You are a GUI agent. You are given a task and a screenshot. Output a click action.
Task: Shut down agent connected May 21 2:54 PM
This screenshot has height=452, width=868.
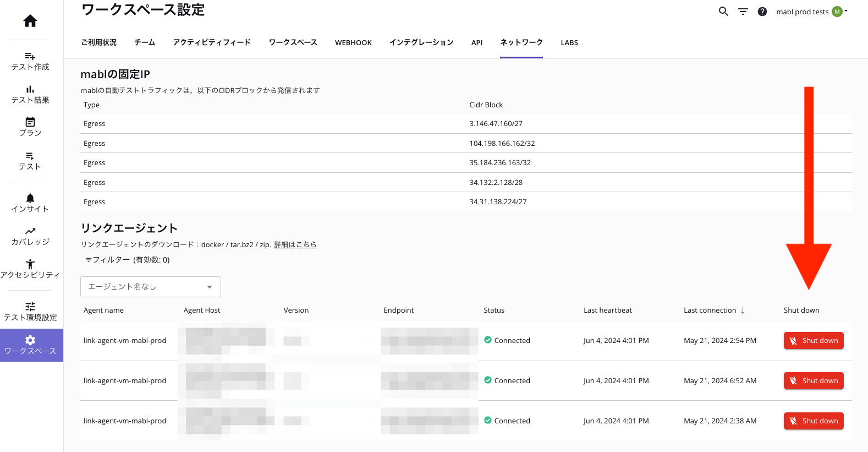click(x=814, y=341)
